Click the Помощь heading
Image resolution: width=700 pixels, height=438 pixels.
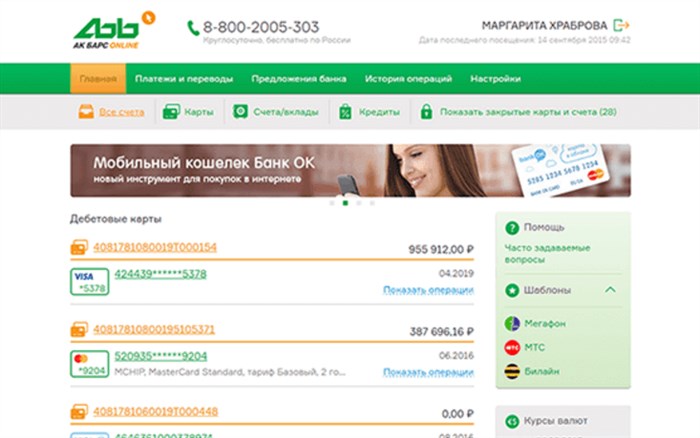tap(544, 228)
